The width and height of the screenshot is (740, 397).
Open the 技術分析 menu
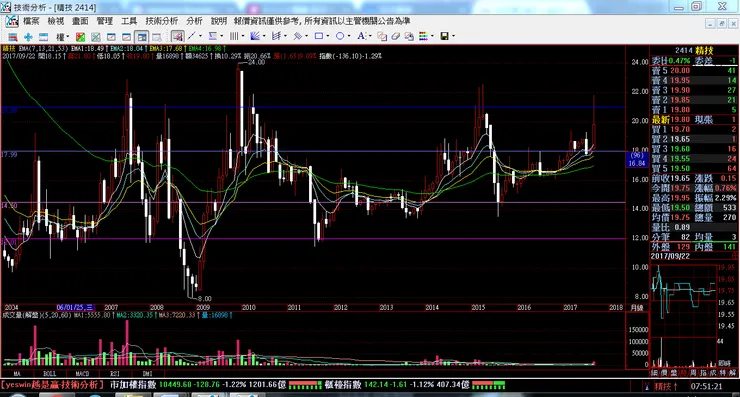pos(161,21)
